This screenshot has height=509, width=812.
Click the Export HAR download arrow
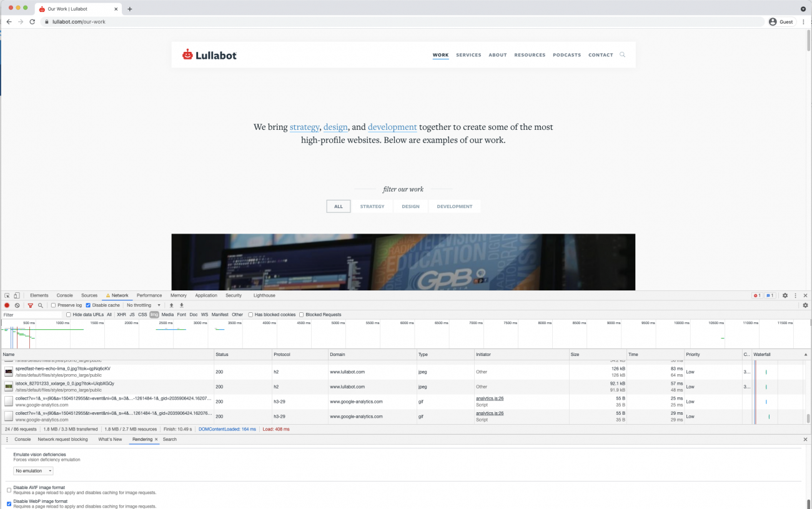click(x=182, y=305)
